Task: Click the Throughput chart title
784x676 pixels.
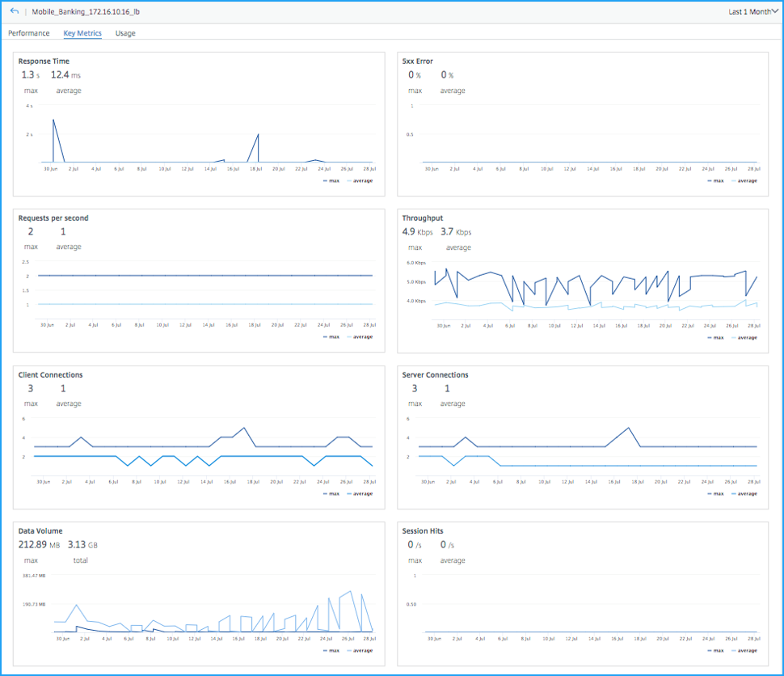Action: [x=423, y=218]
